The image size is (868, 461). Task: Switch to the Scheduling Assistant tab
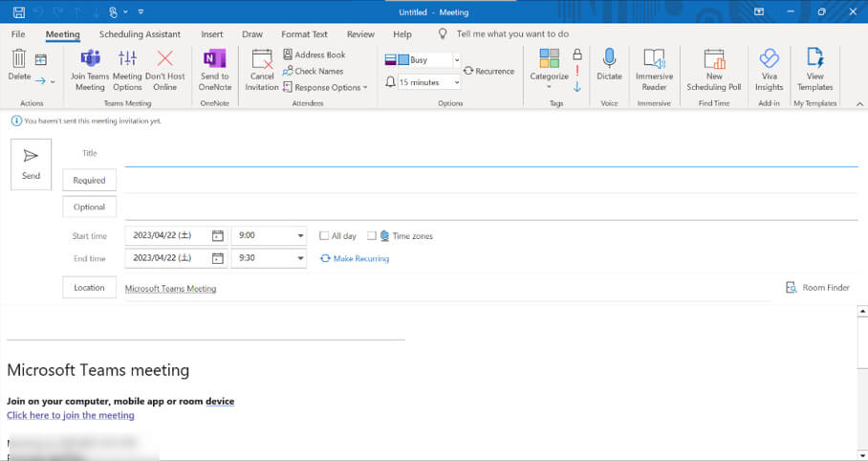coord(141,34)
